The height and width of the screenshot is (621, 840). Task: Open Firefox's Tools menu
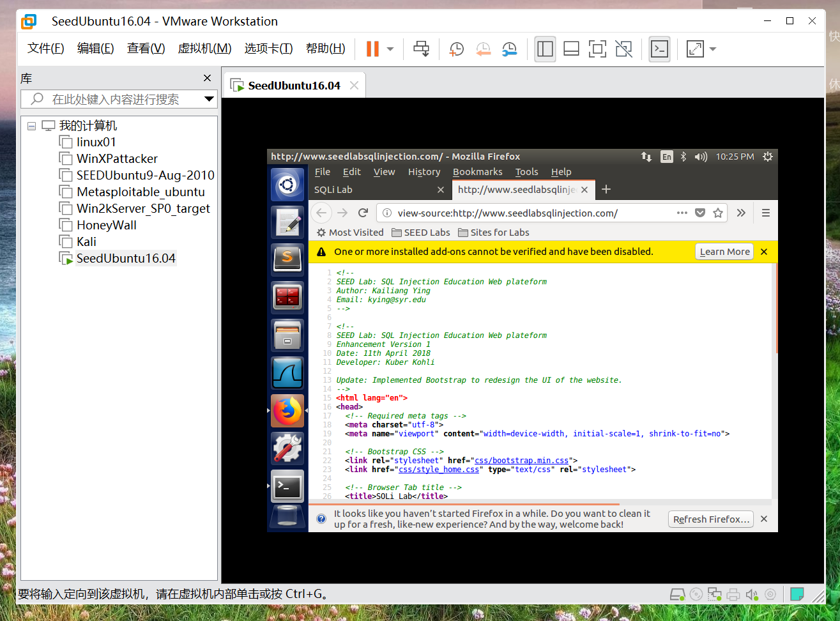tap(527, 172)
